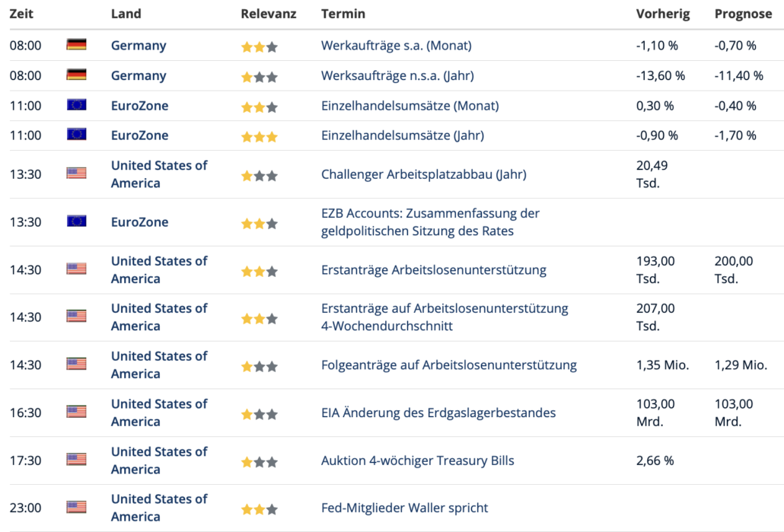Click the German flag beside Werkaufträge s.a.
This screenshot has width=784, height=532.
click(76, 45)
